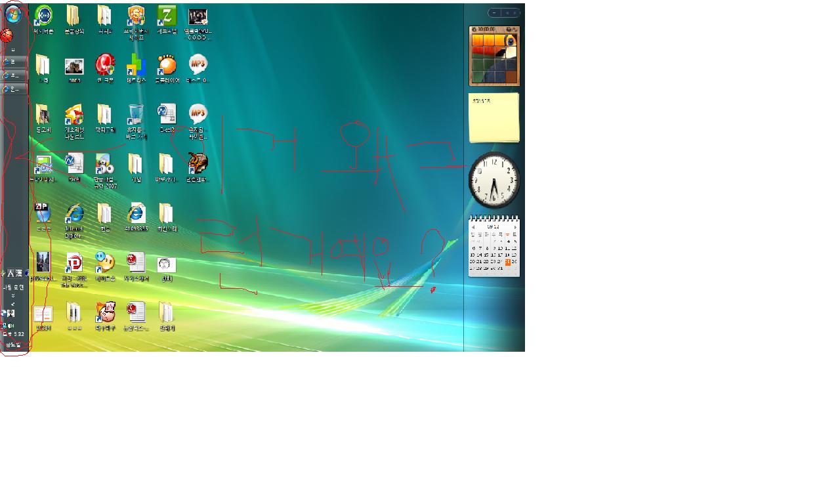Launch the dragon game shortcut
This screenshot has height=504, width=840.
[198, 163]
